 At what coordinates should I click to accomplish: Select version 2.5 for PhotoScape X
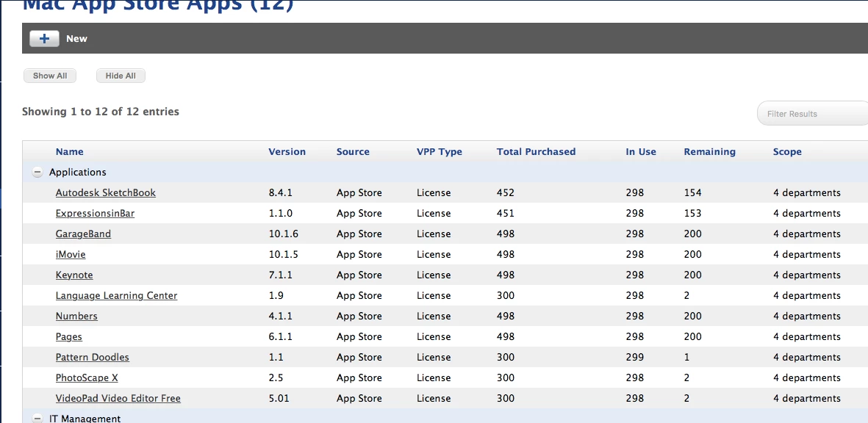[x=276, y=377]
